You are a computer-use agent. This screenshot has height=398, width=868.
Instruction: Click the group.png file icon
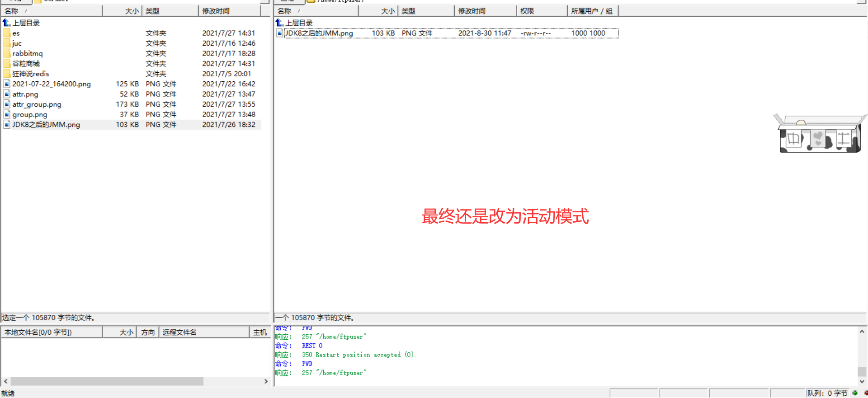tap(7, 114)
